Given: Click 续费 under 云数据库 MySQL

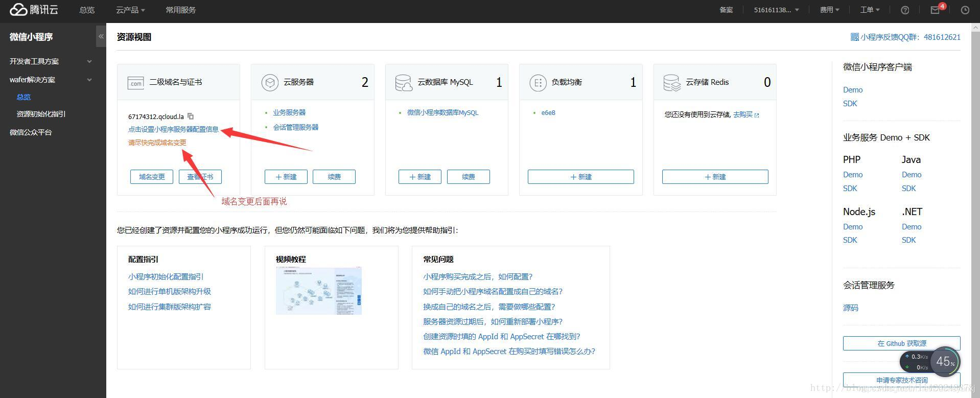Looking at the screenshot, I should (x=469, y=177).
